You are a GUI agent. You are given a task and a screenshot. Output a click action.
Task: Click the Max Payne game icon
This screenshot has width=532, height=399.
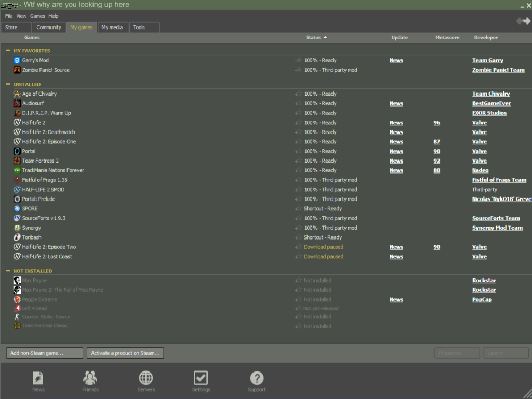click(x=17, y=280)
